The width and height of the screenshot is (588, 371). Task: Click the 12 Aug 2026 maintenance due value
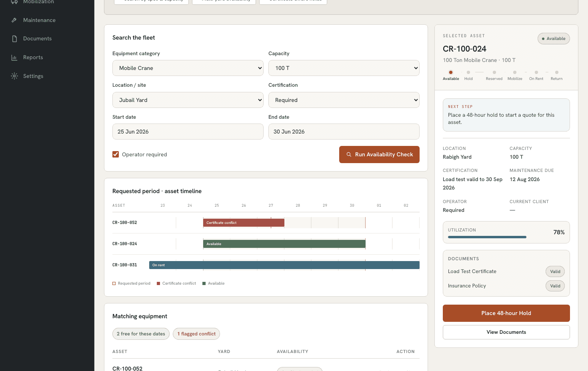525,180
